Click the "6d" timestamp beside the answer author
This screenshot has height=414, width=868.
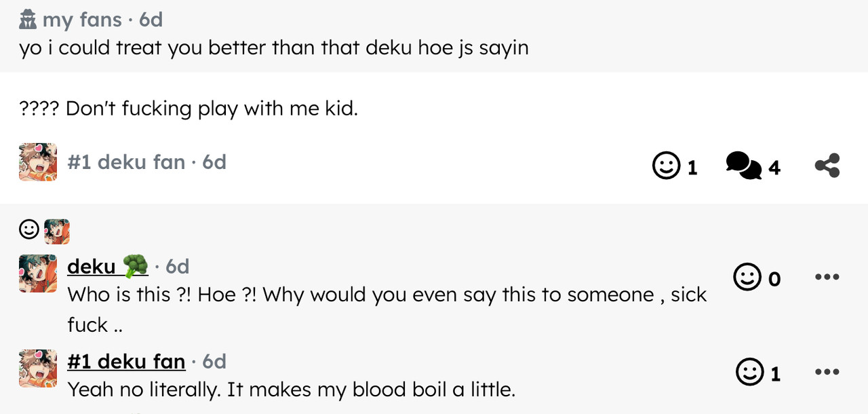pyautogui.click(x=214, y=162)
